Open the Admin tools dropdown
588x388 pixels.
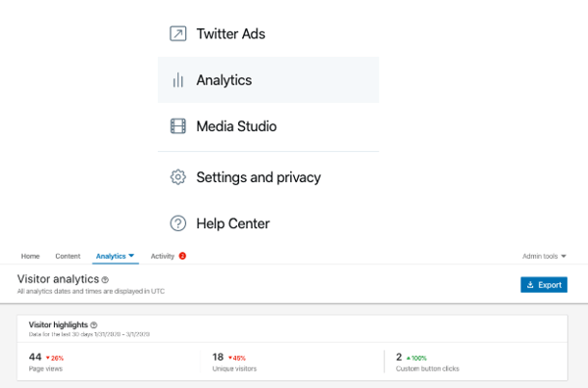pos(544,256)
